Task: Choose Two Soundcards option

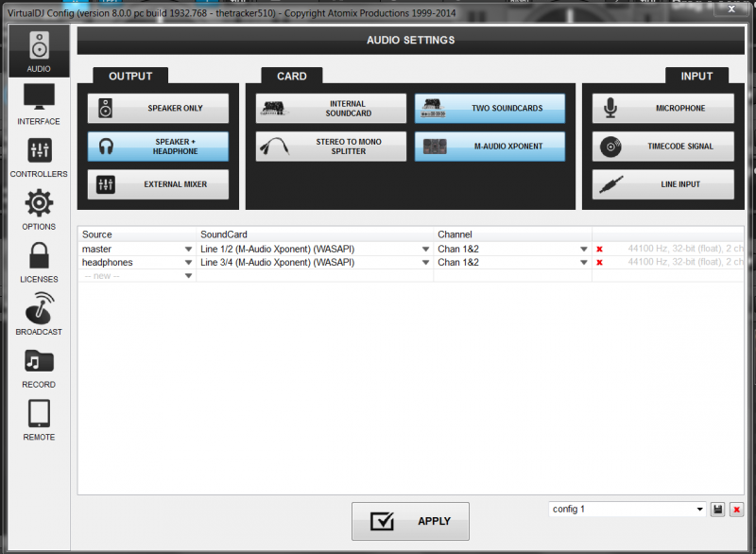Action: tap(490, 108)
